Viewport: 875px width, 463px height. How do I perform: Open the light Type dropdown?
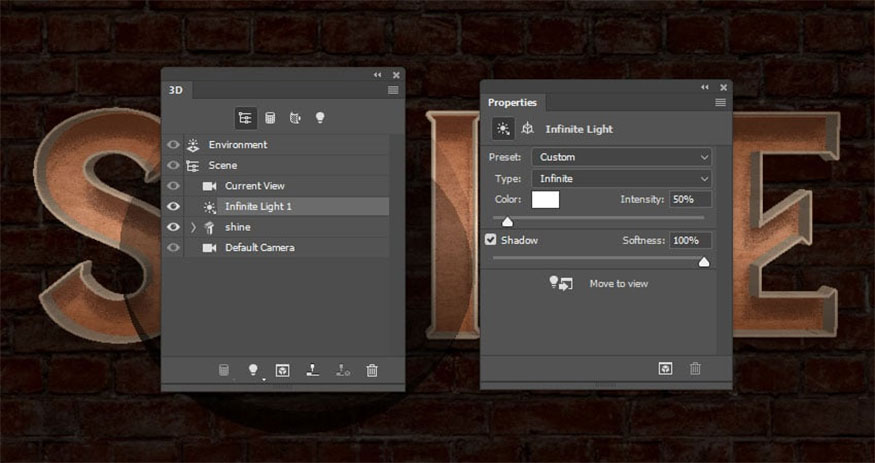click(x=621, y=178)
